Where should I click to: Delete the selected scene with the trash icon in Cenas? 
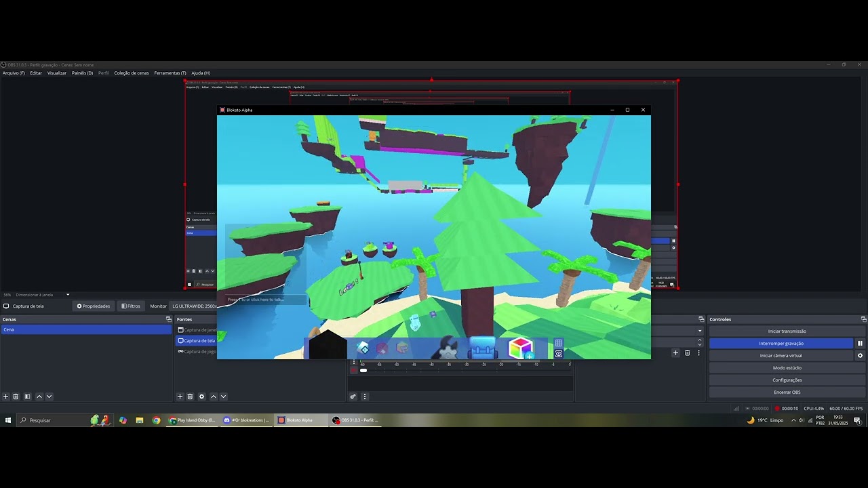[17, 396]
